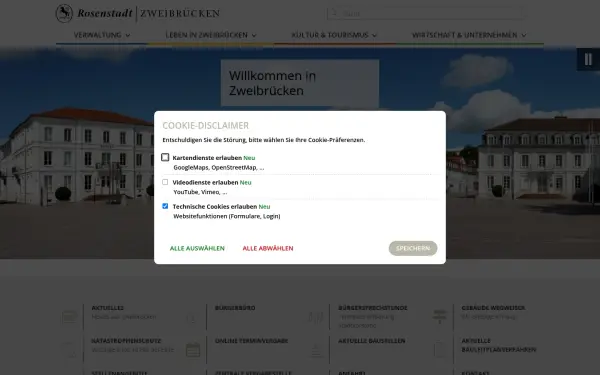600x375 pixels.
Task: Save cookie preferences with Speichern
Action: (413, 248)
